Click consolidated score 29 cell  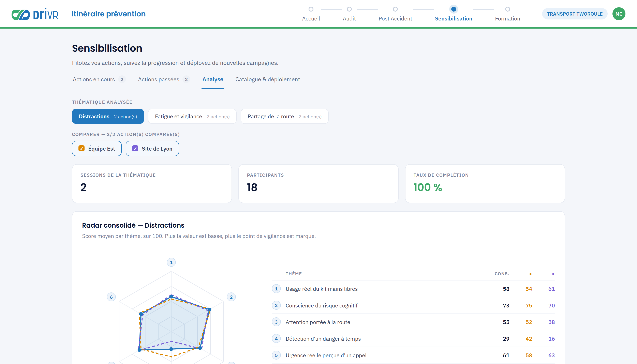point(506,338)
